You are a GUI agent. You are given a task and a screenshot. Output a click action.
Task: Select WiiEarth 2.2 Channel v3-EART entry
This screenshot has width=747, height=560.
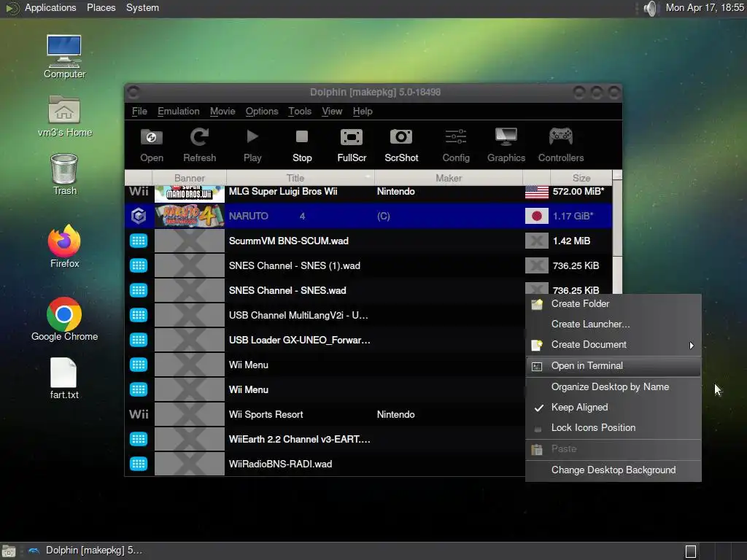tap(299, 439)
